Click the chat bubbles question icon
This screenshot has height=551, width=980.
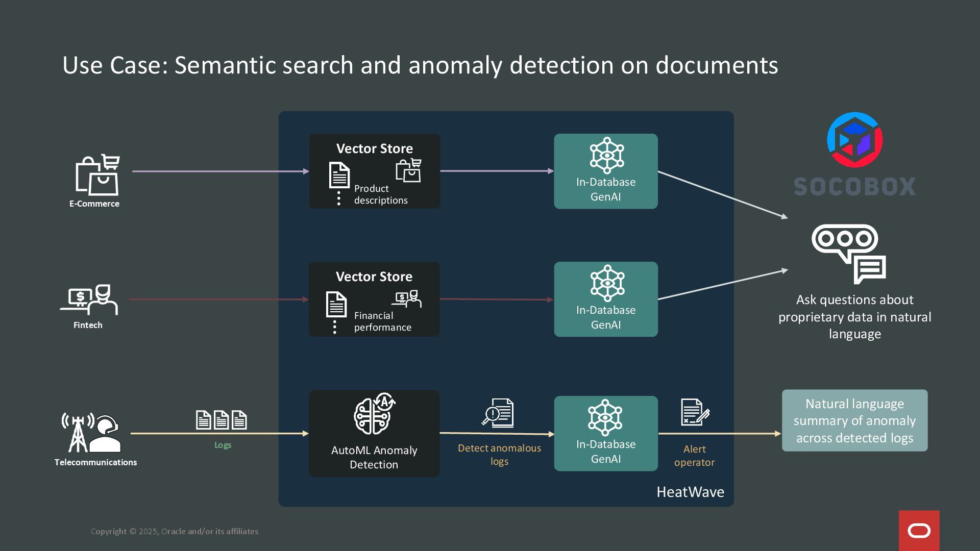pos(848,254)
